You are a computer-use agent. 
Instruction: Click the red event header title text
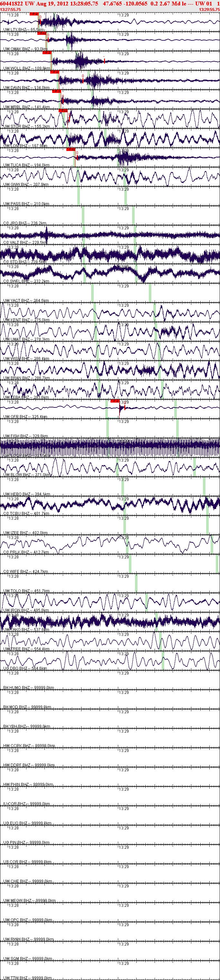click(x=110, y=4)
